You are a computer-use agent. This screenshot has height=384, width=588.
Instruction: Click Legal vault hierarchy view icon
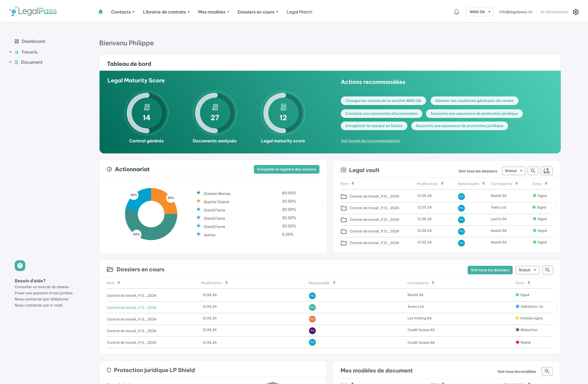[x=546, y=171]
